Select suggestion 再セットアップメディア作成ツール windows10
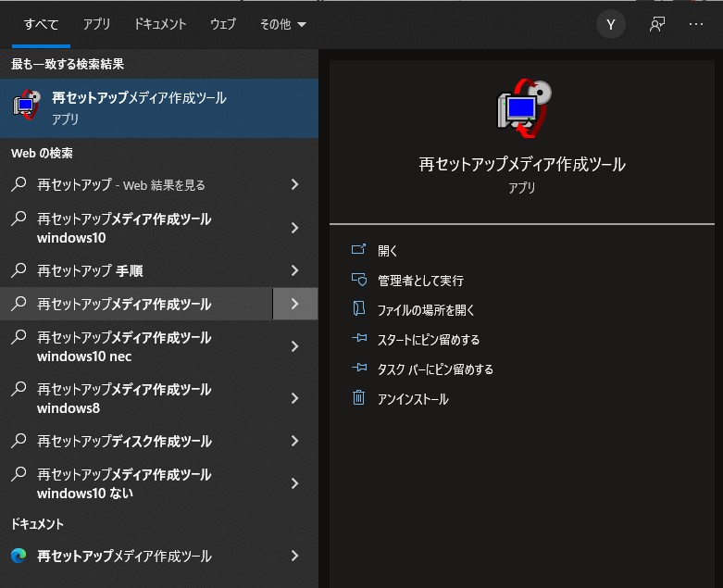 pos(136,228)
